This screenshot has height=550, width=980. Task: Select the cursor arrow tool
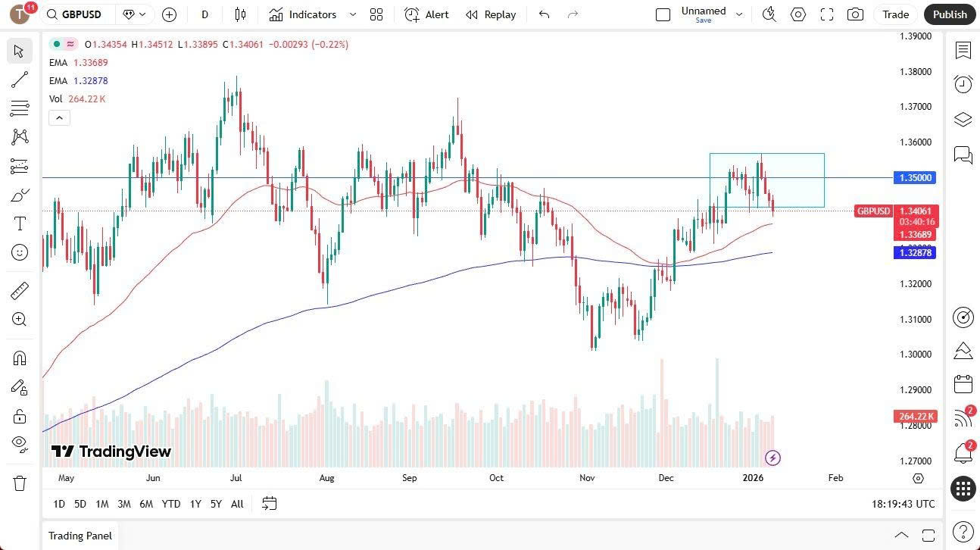[20, 52]
